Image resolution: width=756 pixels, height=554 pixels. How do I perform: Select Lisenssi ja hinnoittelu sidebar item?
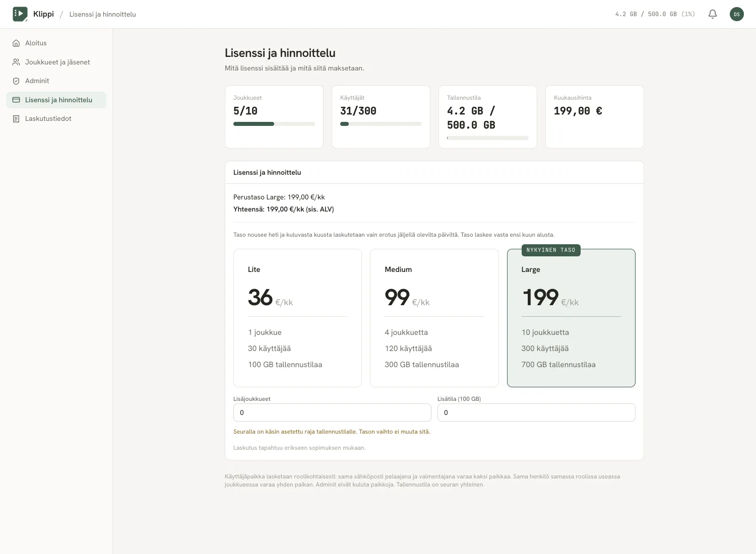[x=56, y=100]
